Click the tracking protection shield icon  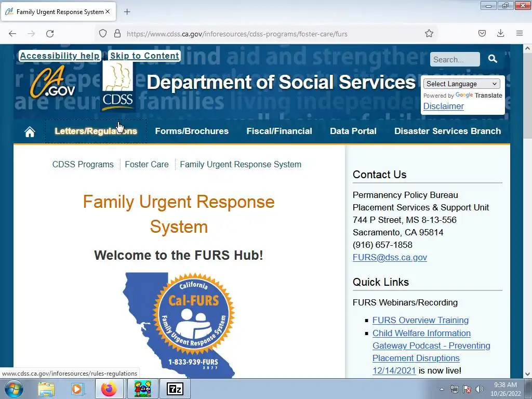click(103, 33)
